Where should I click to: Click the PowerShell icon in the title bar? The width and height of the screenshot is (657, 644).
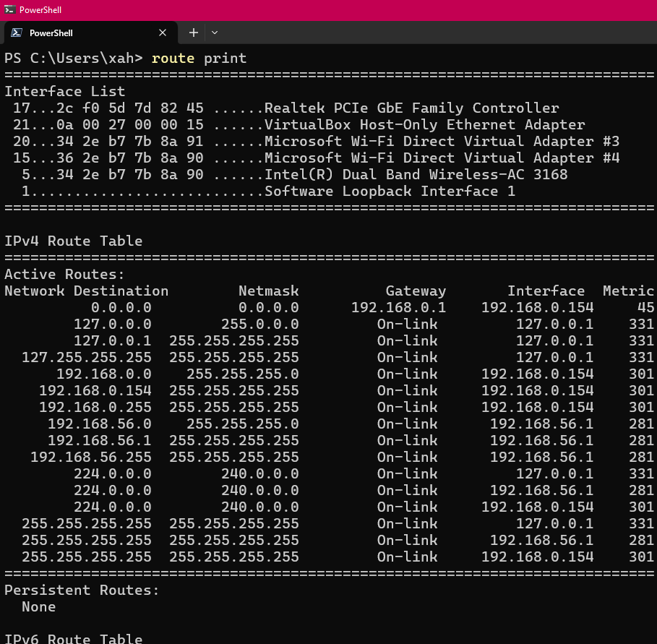[x=9, y=10]
